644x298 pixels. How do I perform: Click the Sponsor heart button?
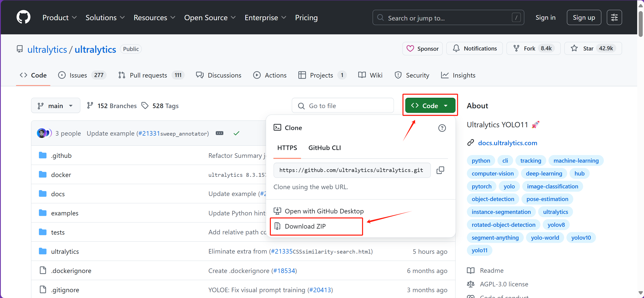pyautogui.click(x=422, y=48)
